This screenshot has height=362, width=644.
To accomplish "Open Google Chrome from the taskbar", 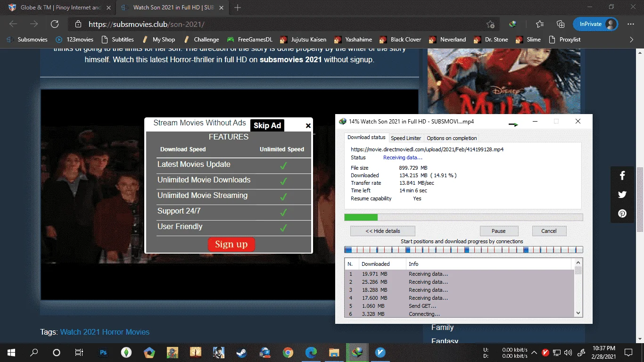I will click(x=288, y=352).
